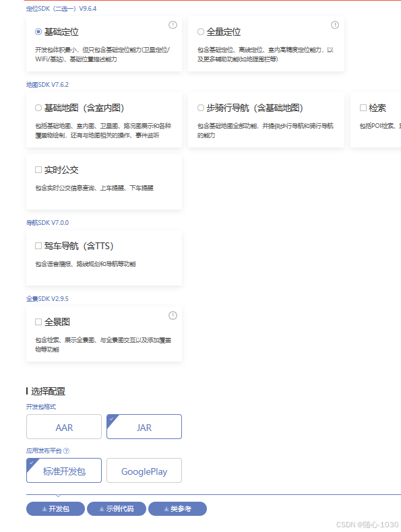Click the 选择配置 section title
Screen dimensions: 401x532
(48, 391)
